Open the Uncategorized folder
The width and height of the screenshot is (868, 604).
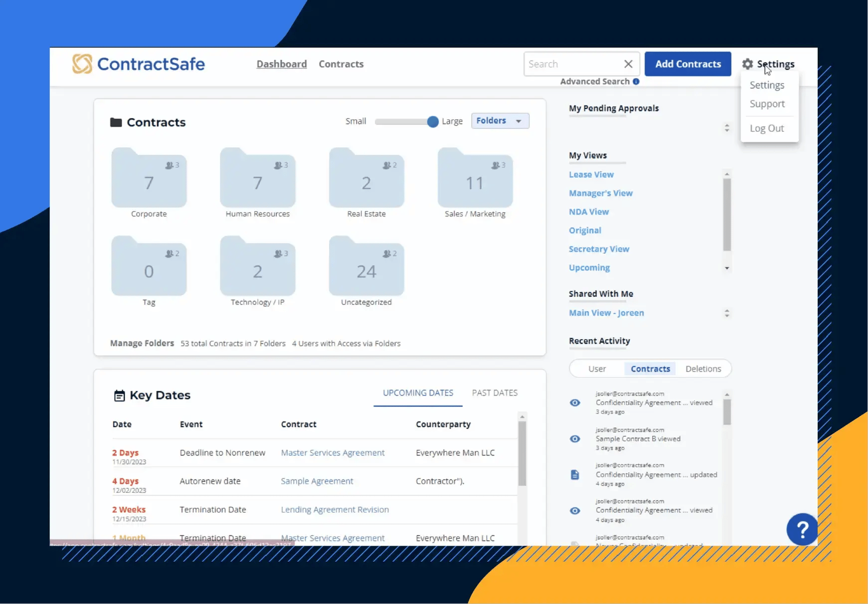coord(366,266)
